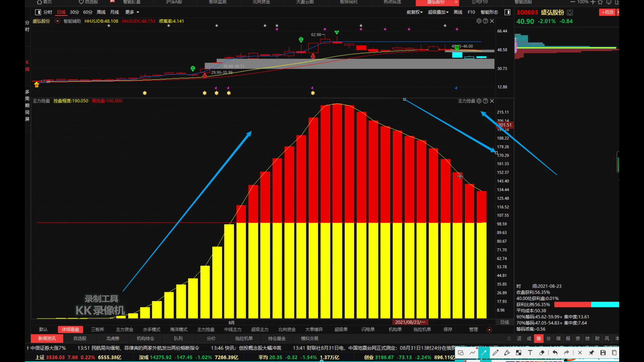
Task: Select the eraser annotation tool
Action: click(x=542, y=353)
